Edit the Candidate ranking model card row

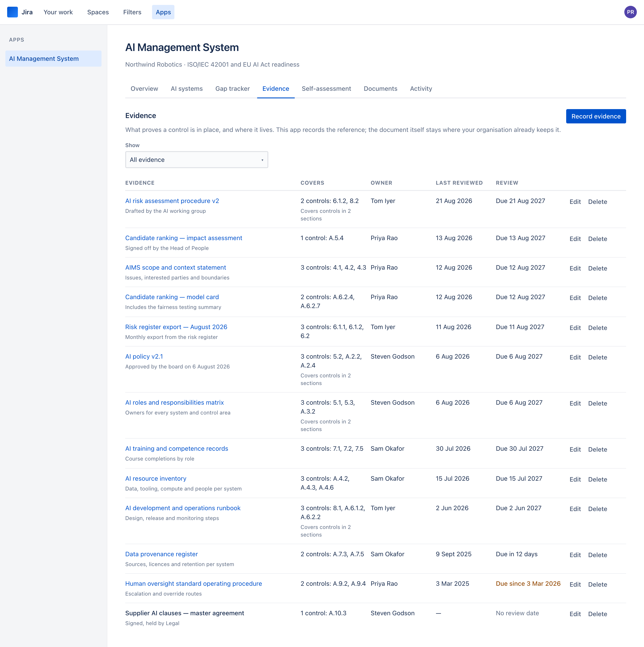[x=575, y=298]
